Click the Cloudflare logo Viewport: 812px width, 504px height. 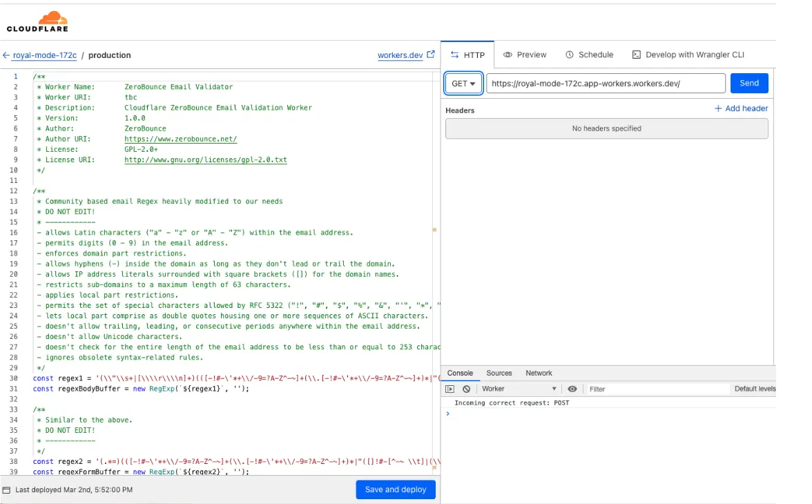click(37, 21)
